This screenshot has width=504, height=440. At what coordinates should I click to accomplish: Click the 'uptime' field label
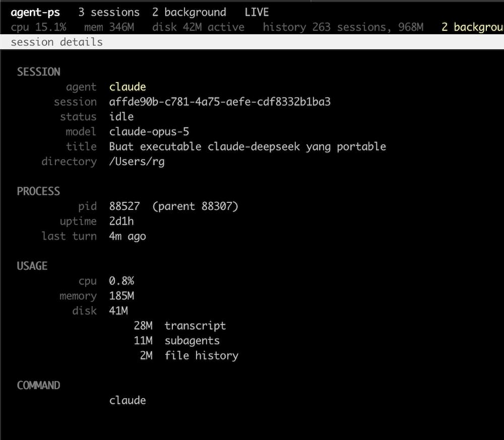(x=79, y=222)
